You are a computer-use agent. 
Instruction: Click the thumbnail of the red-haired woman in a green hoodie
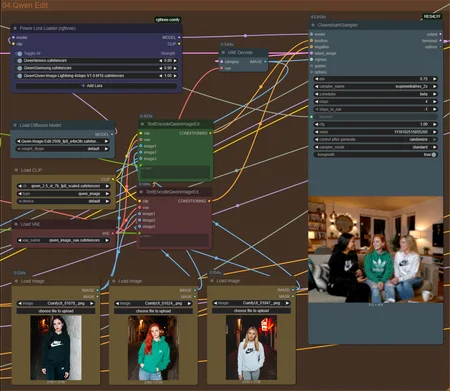[153, 348]
